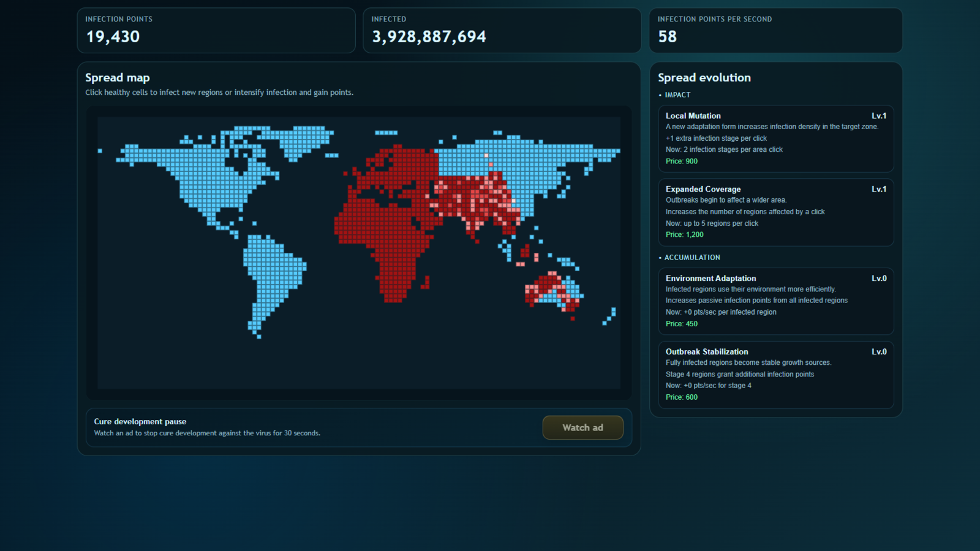Screen dimensions: 980x551
Task: Click Price: 1,200 on Expanded Coverage
Action: 685,234
